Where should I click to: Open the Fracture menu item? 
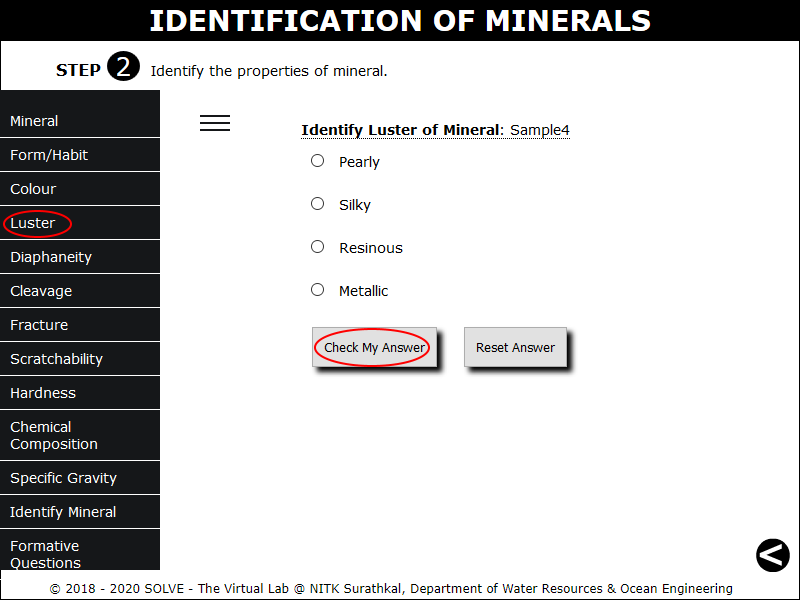point(80,325)
